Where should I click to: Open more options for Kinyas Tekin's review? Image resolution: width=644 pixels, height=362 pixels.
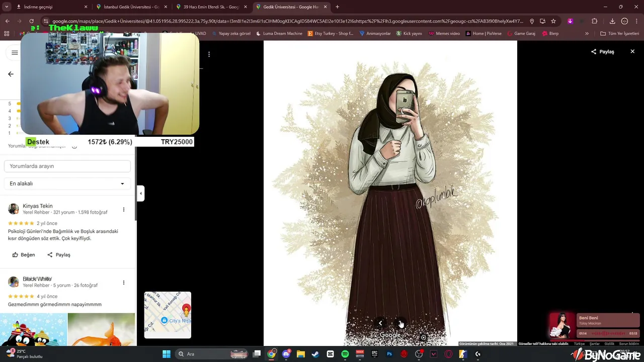(x=124, y=209)
